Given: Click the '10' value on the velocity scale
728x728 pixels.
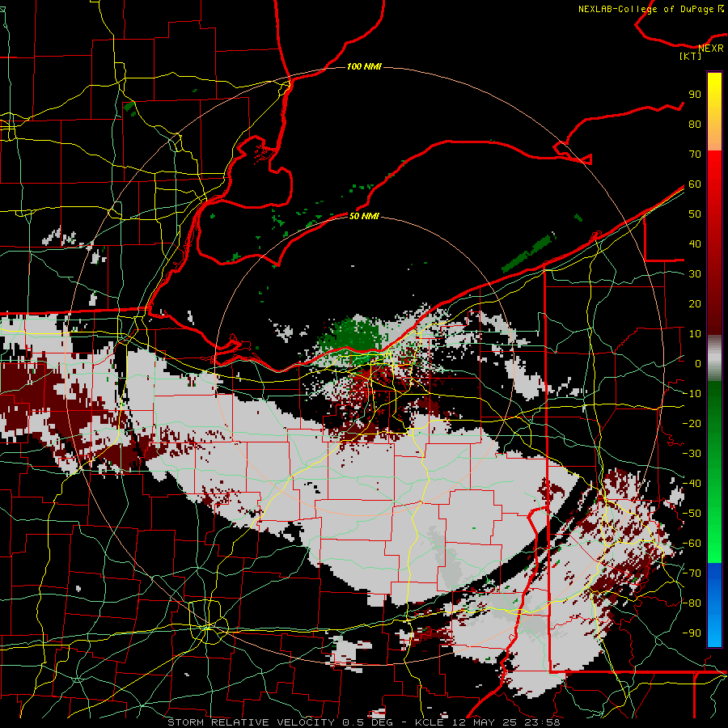Looking at the screenshot, I should [x=695, y=334].
